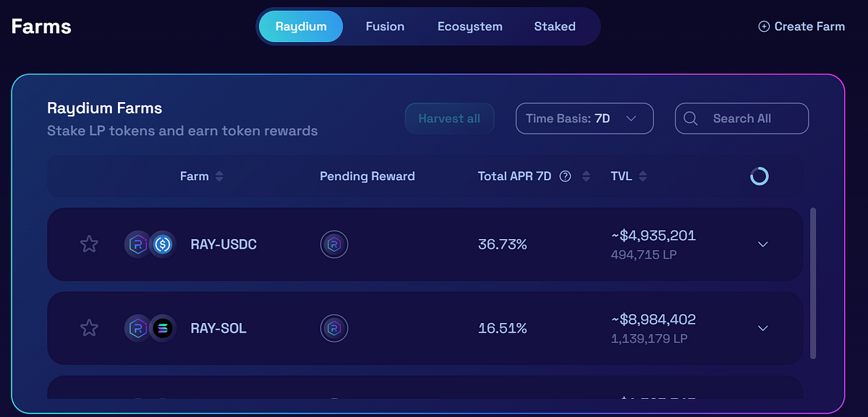Switch to the Fusion tab
Screen dimensions: 868x417
click(x=385, y=27)
